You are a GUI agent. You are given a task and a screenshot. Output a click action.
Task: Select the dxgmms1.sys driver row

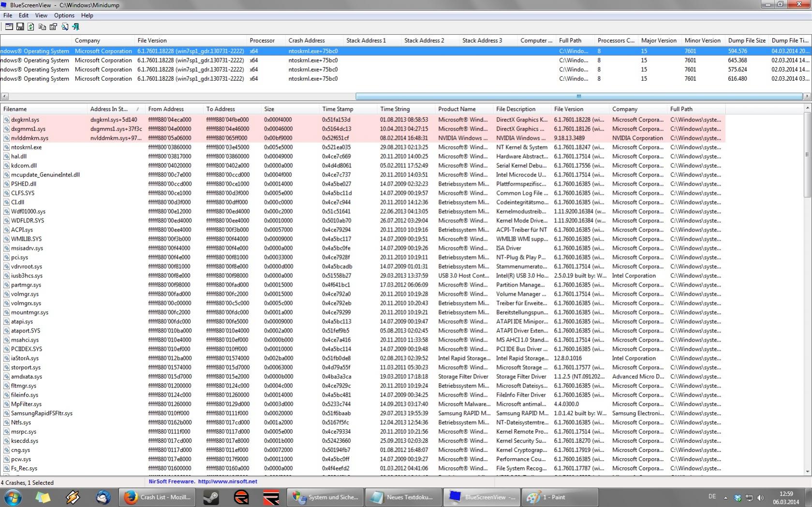(x=363, y=129)
